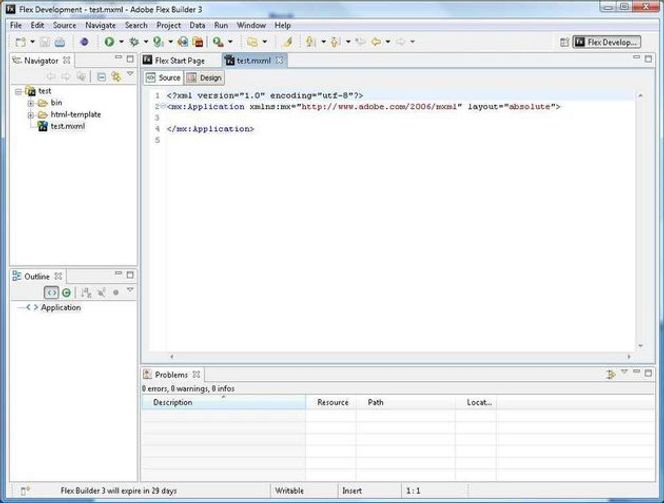Toggle Class view mode in Outline
Screen dimensions: 664x503
point(66,292)
